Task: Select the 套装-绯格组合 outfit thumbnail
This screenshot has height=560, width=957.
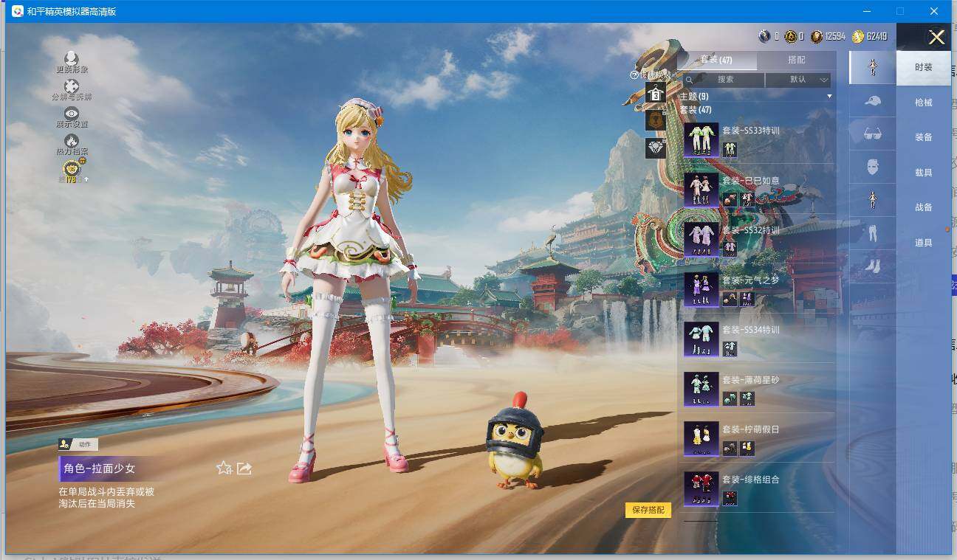Action: 701,488
